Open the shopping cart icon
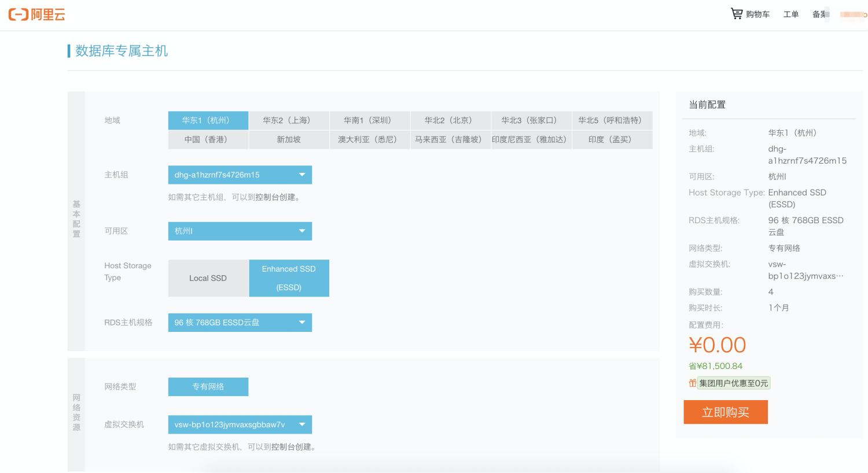This screenshot has width=868, height=473. coord(737,13)
